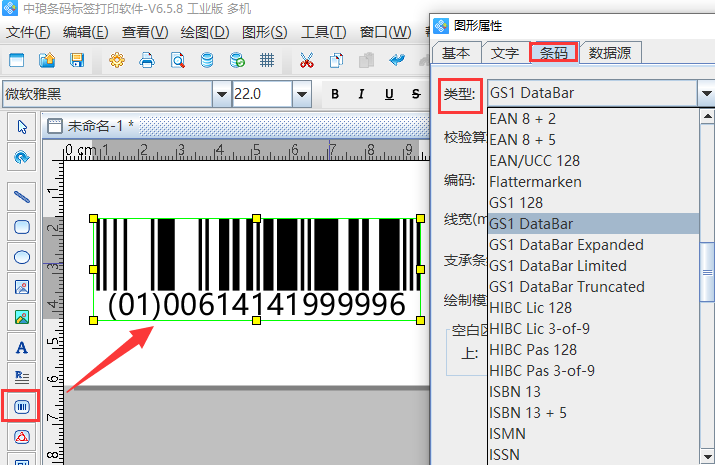This screenshot has height=465, width=715.
Task: Open the database settings icon
Action: click(207, 60)
